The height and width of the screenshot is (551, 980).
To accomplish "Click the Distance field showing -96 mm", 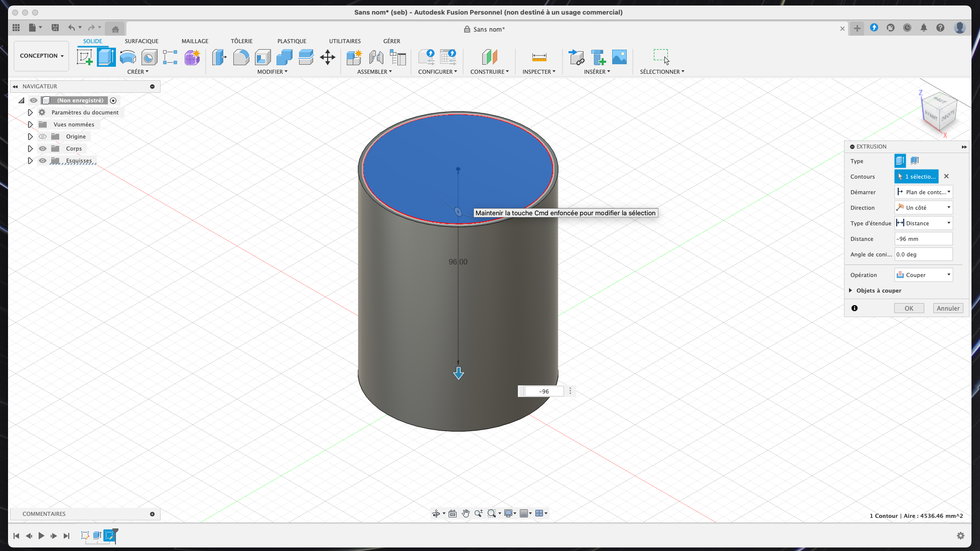I will (x=923, y=239).
